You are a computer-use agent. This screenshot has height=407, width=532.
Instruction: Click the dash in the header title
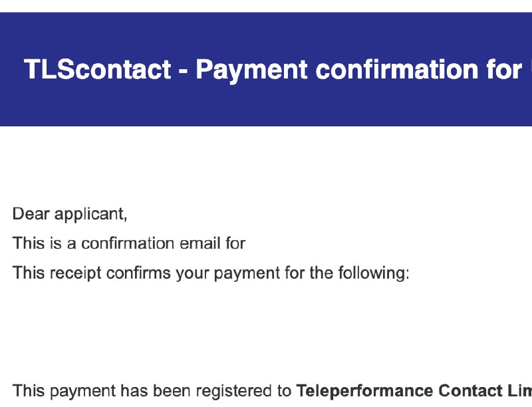coord(184,70)
